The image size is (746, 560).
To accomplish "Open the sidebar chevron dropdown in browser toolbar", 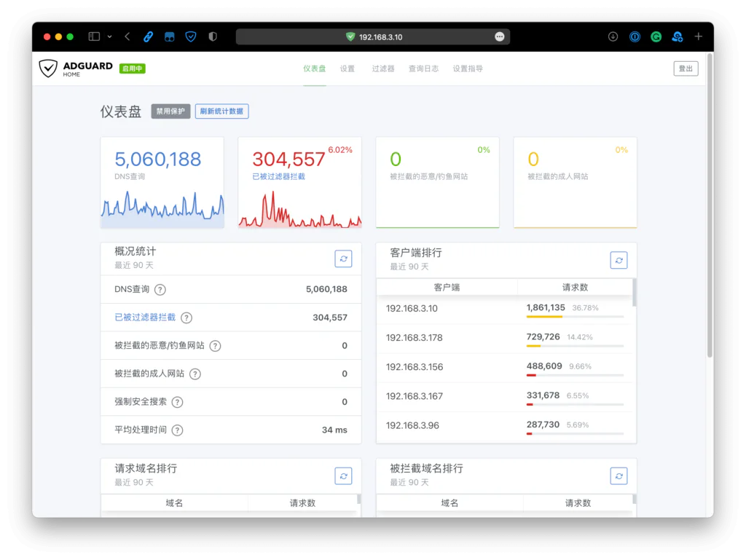I will click(x=110, y=36).
